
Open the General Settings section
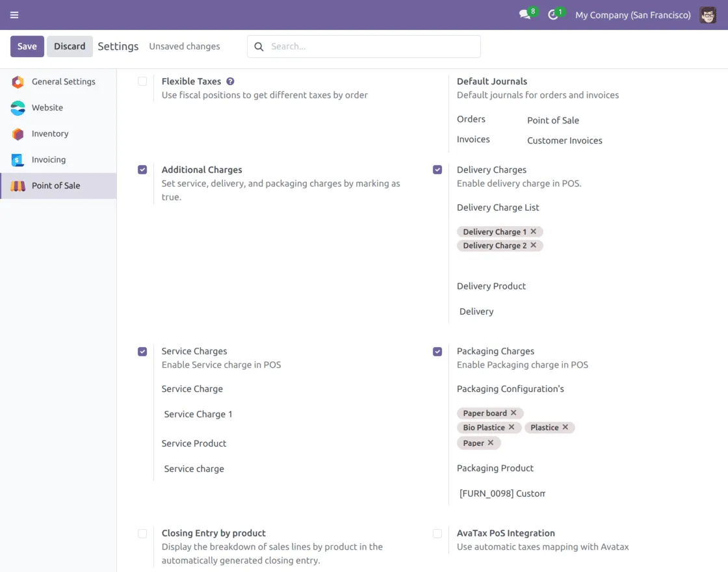coord(63,82)
